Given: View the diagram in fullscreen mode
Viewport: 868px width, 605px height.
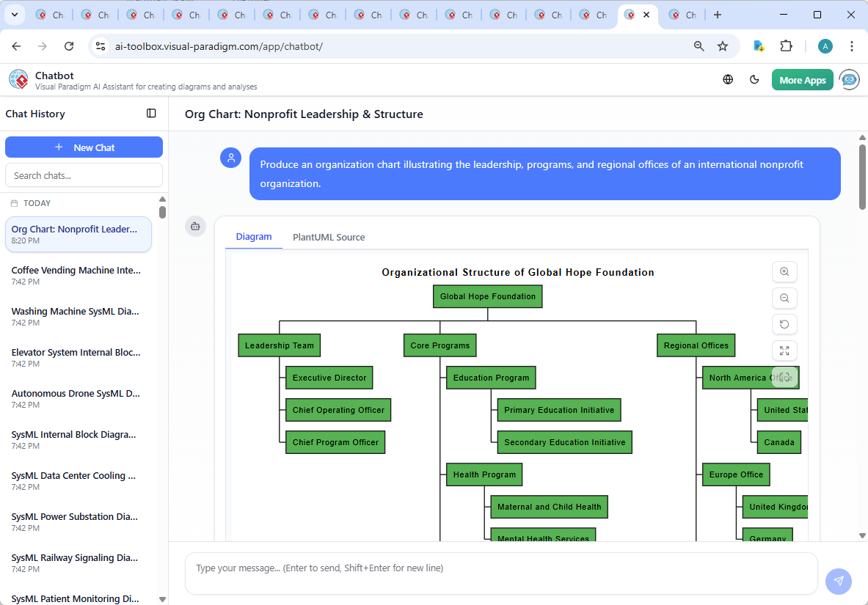Looking at the screenshot, I should click(x=784, y=351).
